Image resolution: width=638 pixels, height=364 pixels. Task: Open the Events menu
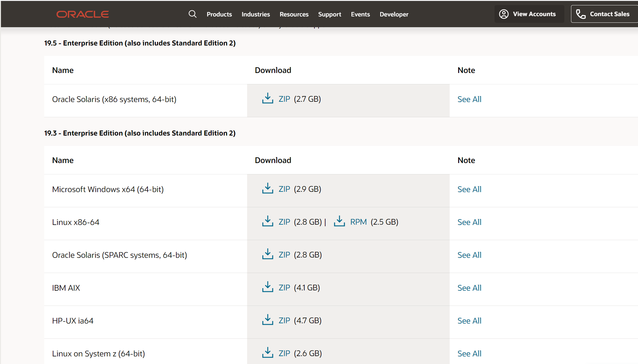360,14
